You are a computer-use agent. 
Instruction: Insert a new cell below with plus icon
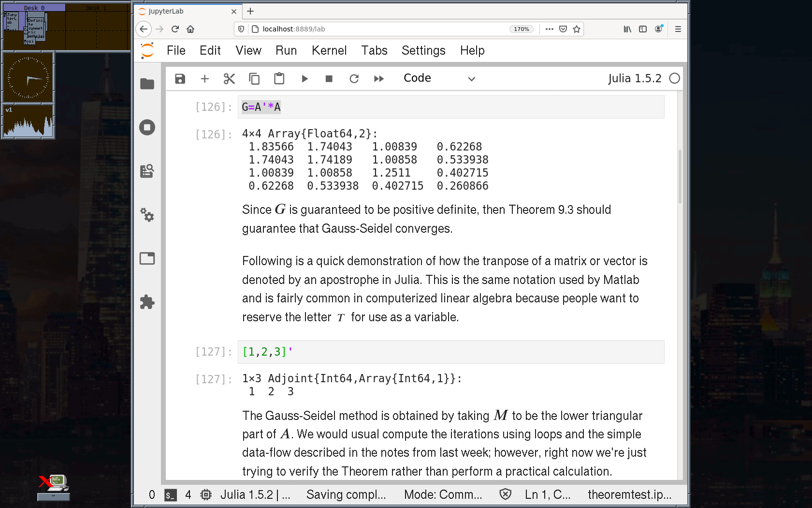point(204,79)
